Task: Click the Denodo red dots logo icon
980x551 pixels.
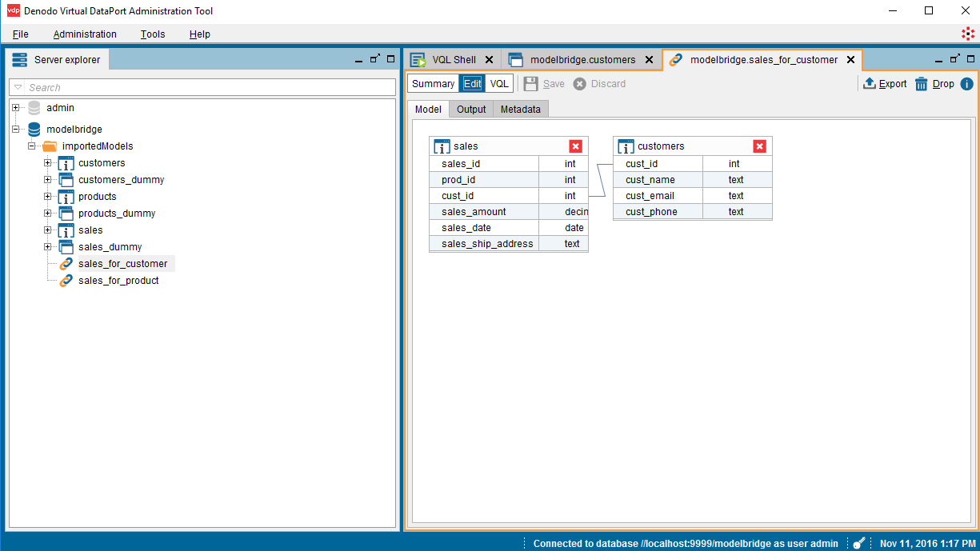Action: coord(968,34)
